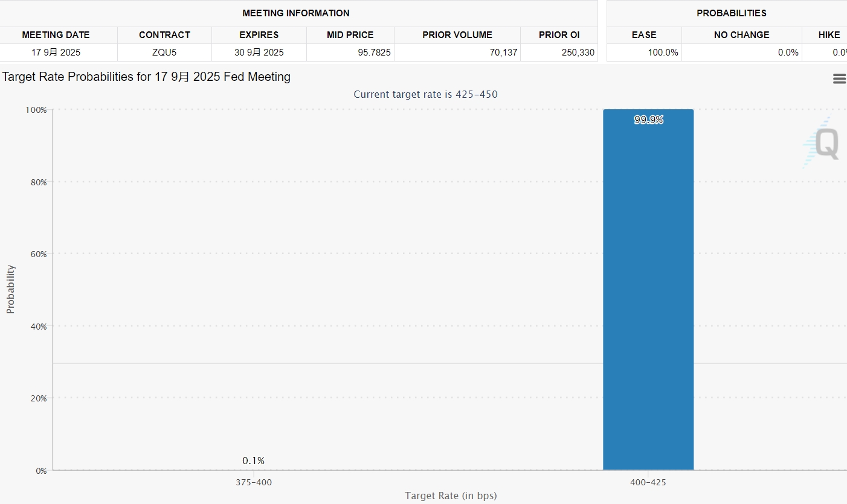Image resolution: width=847 pixels, height=504 pixels.
Task: Click the CONTRACT column header
Action: [x=164, y=35]
